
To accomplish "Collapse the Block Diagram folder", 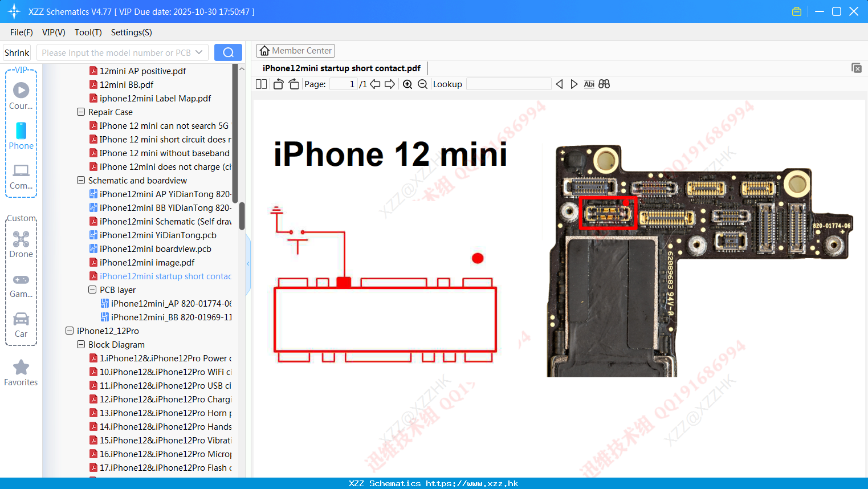I will pyautogui.click(x=81, y=345).
